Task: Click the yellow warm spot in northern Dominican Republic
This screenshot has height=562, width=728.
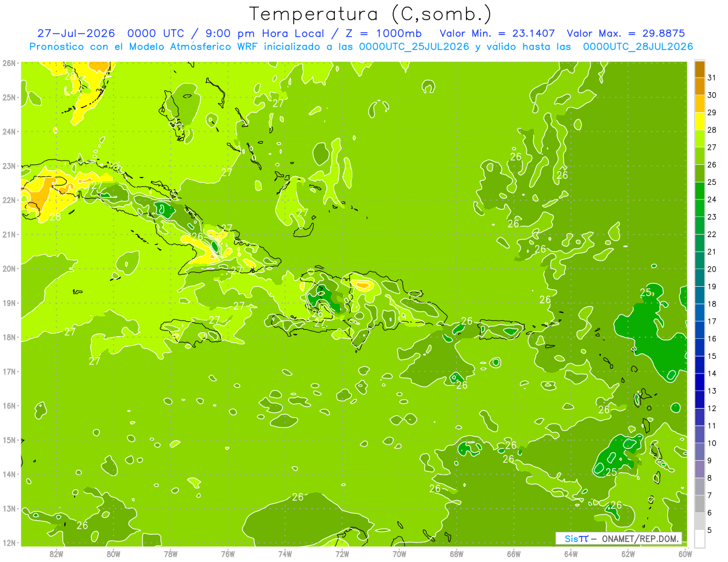Action: point(362,284)
